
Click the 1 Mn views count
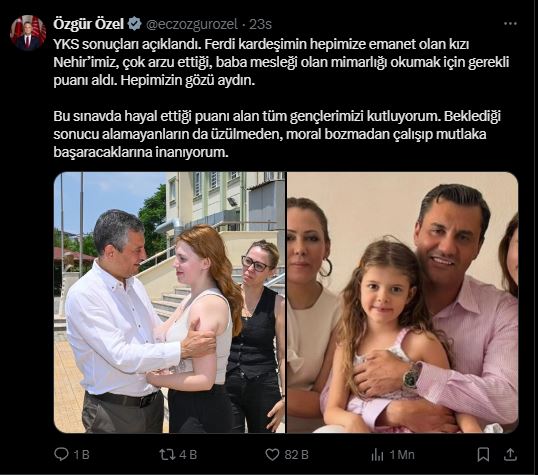coord(402,455)
